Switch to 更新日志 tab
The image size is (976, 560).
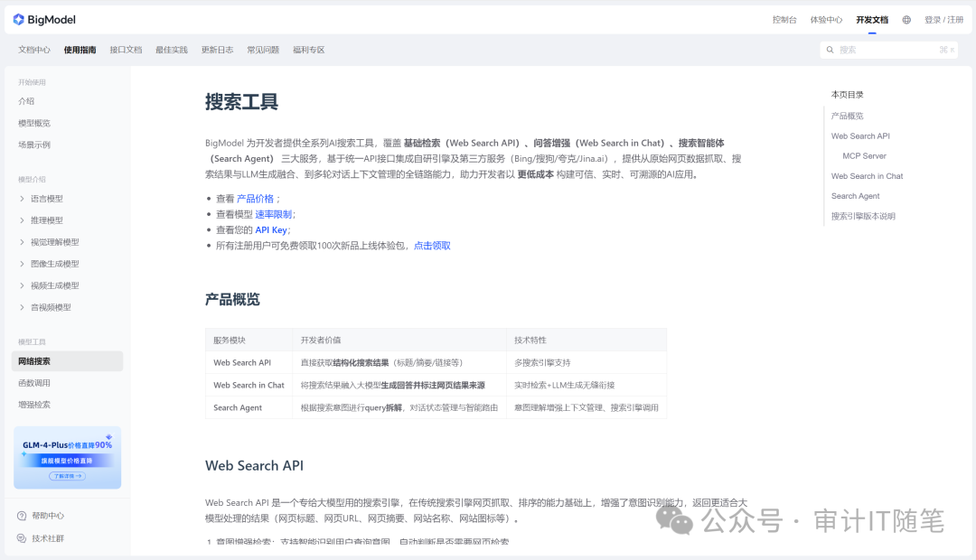[x=217, y=50]
